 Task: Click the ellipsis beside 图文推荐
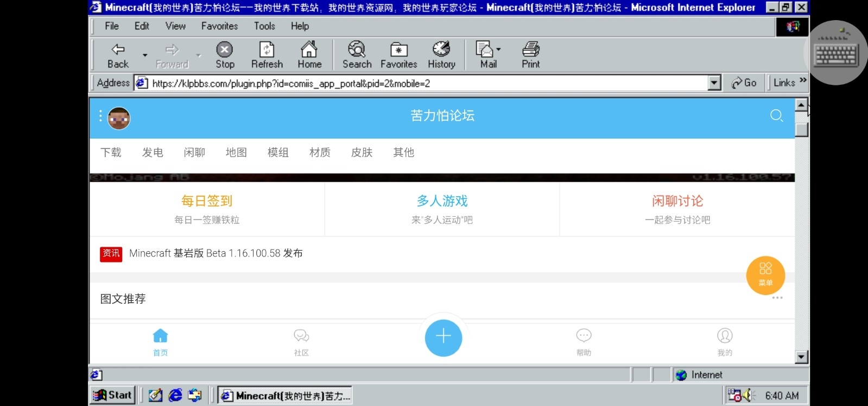point(777,298)
